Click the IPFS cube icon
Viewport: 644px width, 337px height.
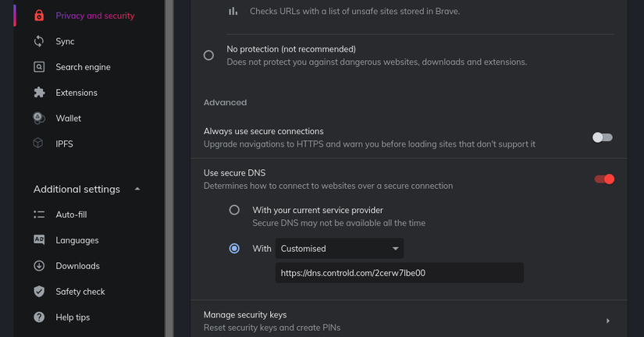38,144
